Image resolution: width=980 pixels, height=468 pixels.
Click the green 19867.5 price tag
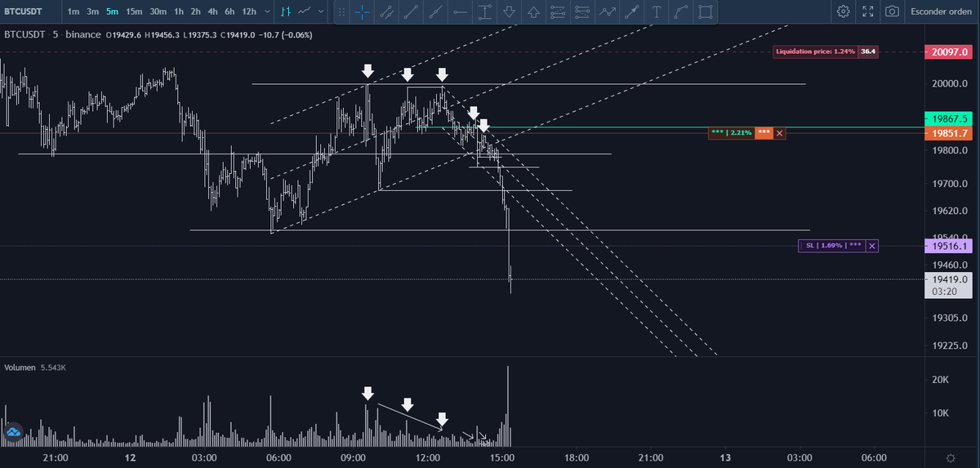[x=947, y=118]
